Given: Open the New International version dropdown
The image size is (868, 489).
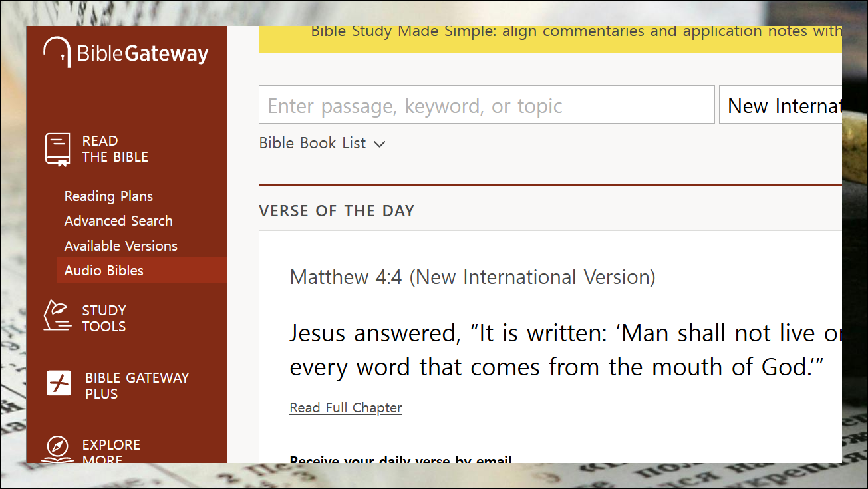Looking at the screenshot, I should 780,104.
